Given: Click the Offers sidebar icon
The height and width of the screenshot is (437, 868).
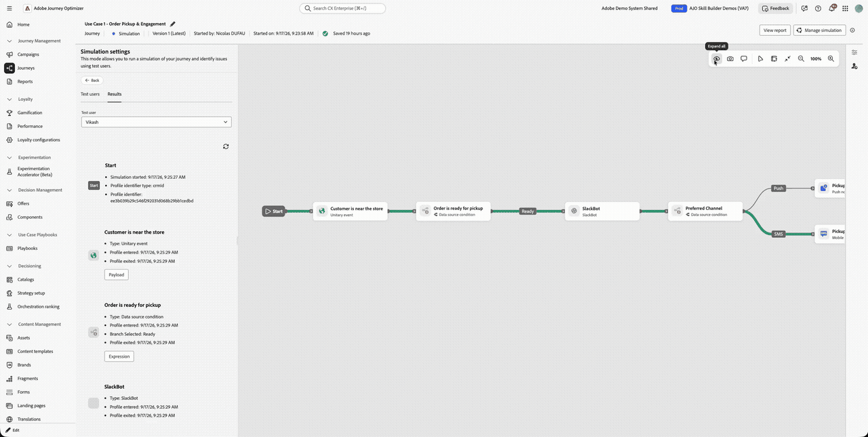Looking at the screenshot, I should click(9, 203).
